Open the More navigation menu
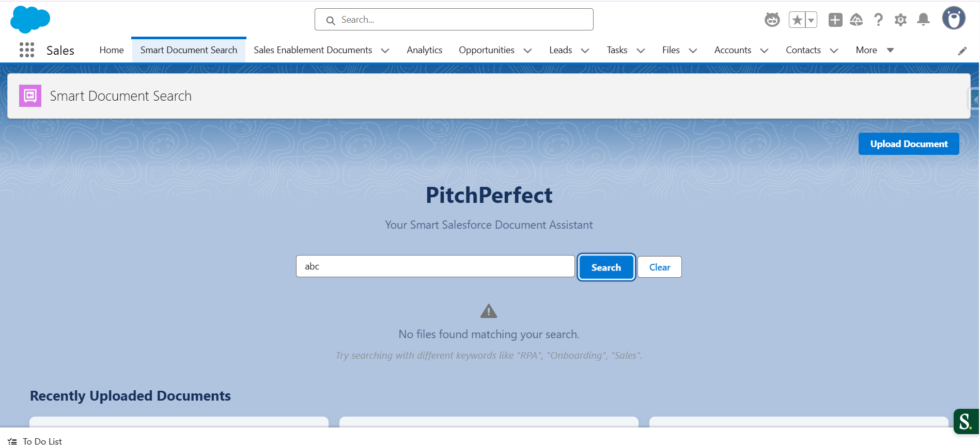Screen dimensions: 980x445 point(875,50)
